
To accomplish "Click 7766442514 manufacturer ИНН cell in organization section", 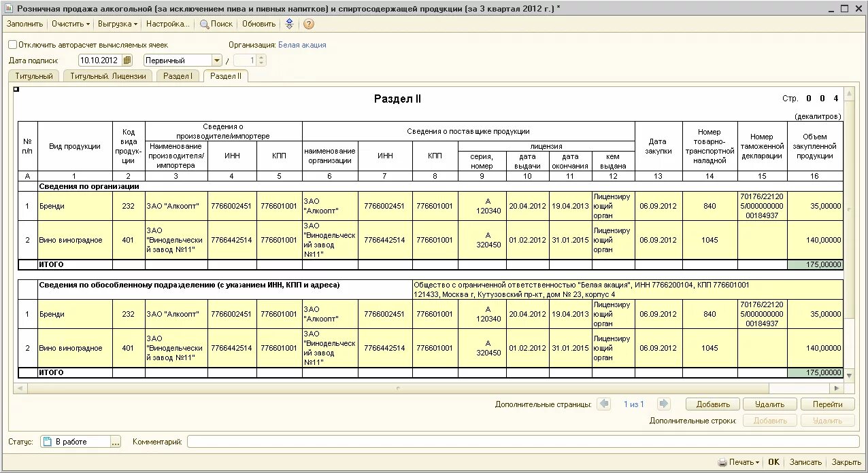I will pos(231,240).
